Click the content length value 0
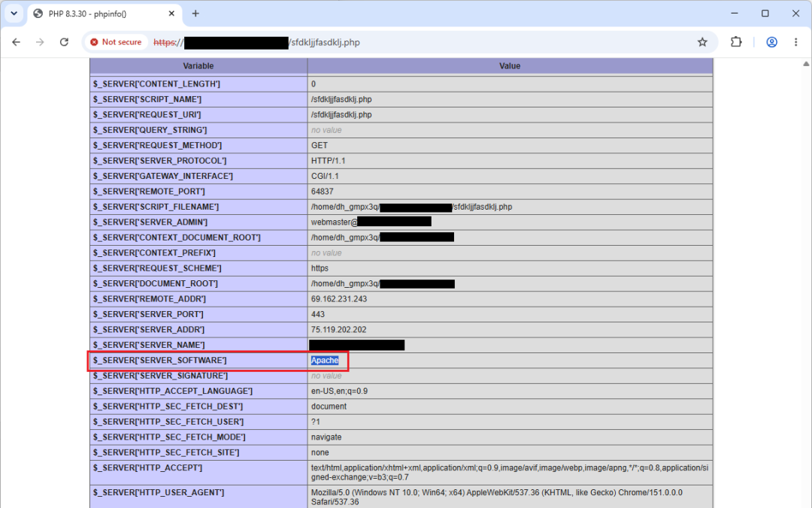Screen dimensions: 812x508 point(314,84)
